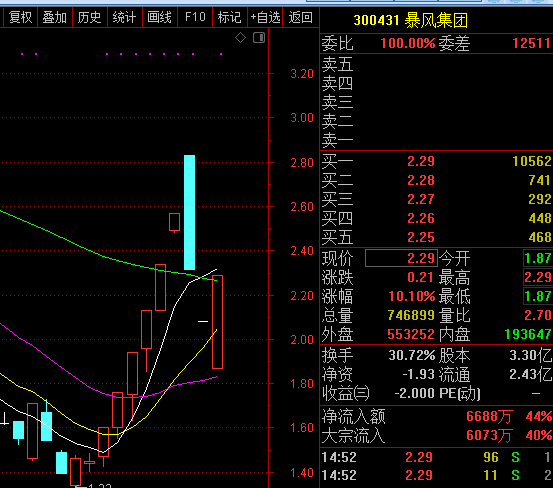The width and height of the screenshot is (553, 488).
Task: Select 涨跌 change value 0.21
Action: pos(420,277)
